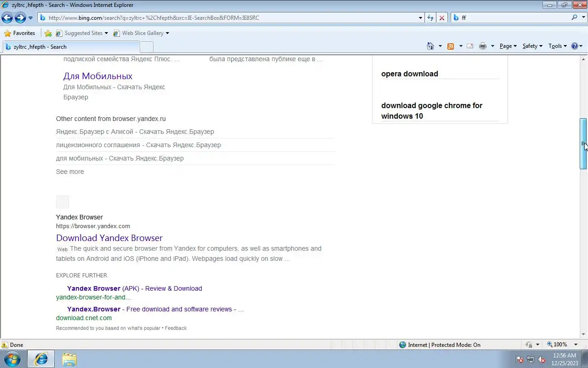Open the search provider dropdown arrow
This screenshot has height=368, width=588.
click(x=582, y=17)
